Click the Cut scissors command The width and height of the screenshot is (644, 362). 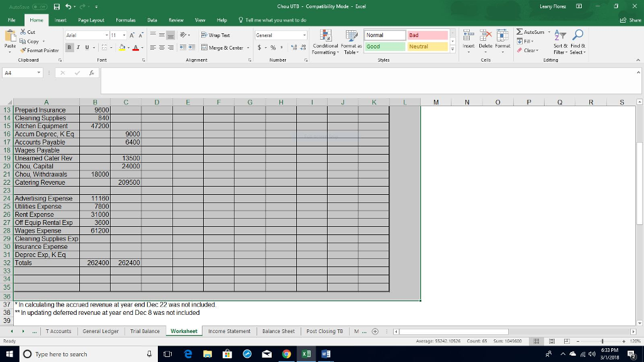pos(28,32)
